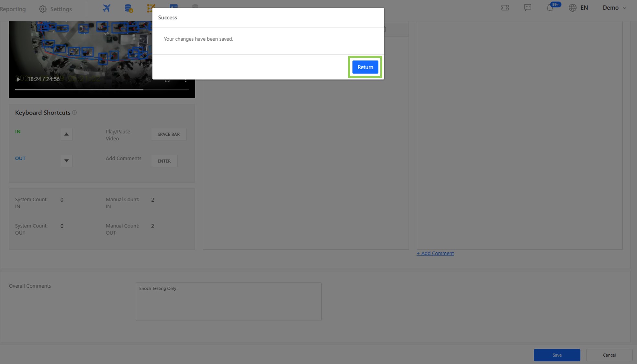The height and width of the screenshot is (364, 637).
Task: Click into the Overall Comments text box
Action: click(x=229, y=302)
